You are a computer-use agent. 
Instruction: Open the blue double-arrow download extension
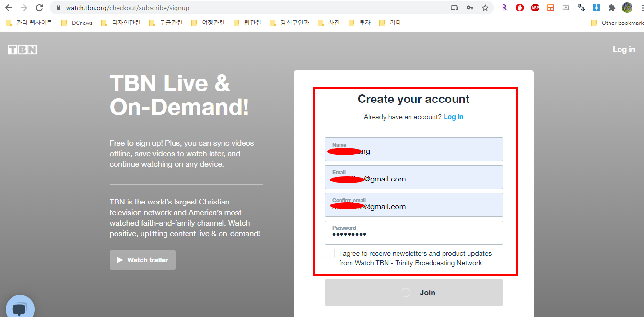581,8
